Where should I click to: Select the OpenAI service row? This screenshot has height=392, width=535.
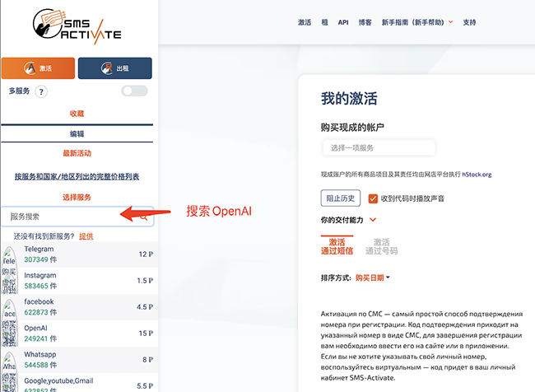pyautogui.click(x=80, y=334)
